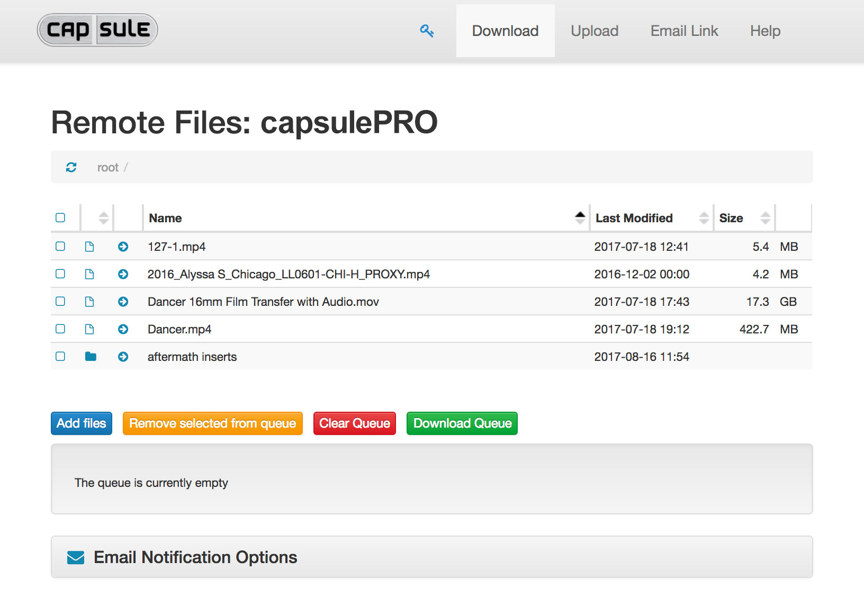Viewport: 864px width, 616px height.
Task: Click the refresh icon beside root
Action: click(71, 167)
